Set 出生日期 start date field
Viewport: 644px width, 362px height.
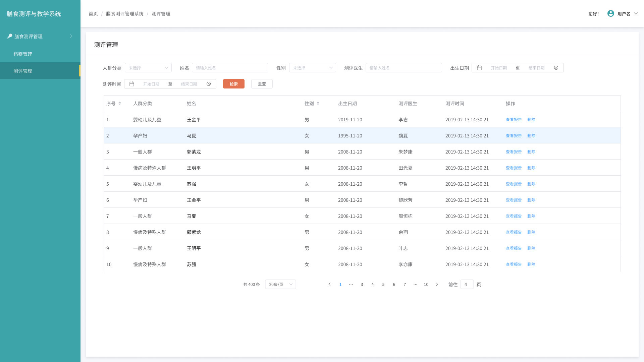[x=499, y=68]
